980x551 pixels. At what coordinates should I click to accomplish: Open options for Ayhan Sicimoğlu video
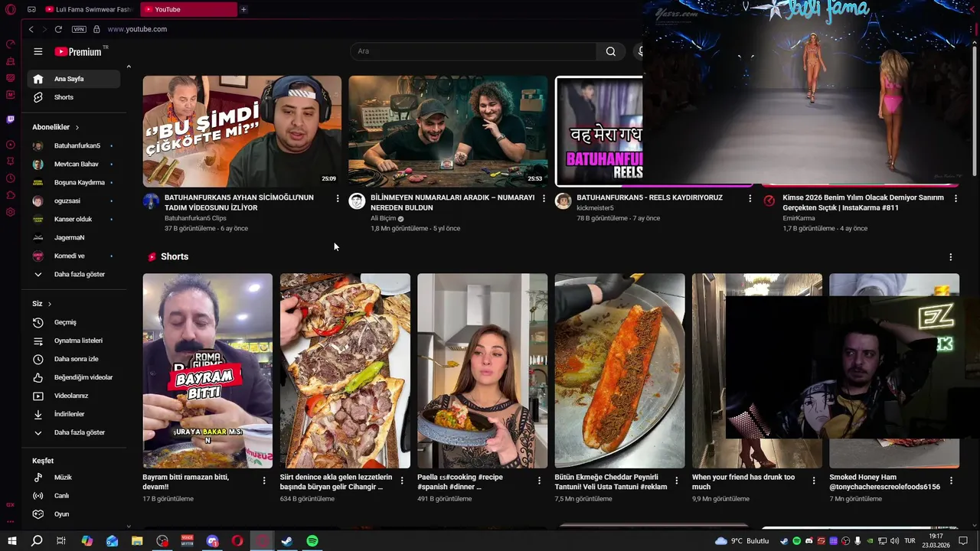(x=338, y=198)
